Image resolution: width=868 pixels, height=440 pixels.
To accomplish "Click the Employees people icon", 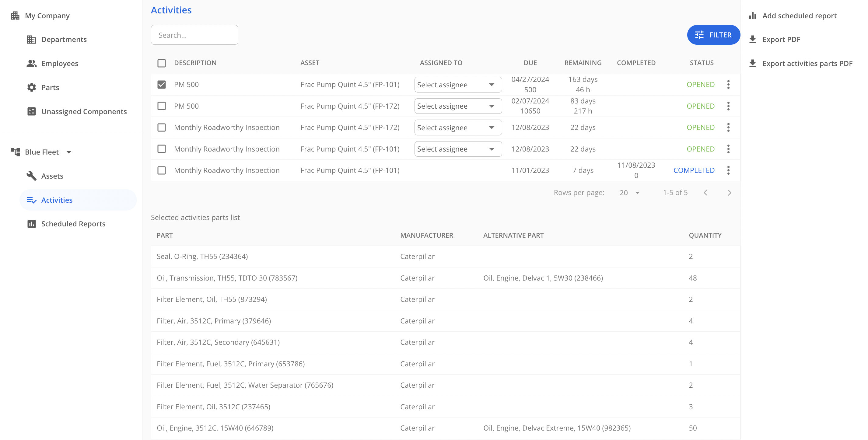I will [31, 63].
